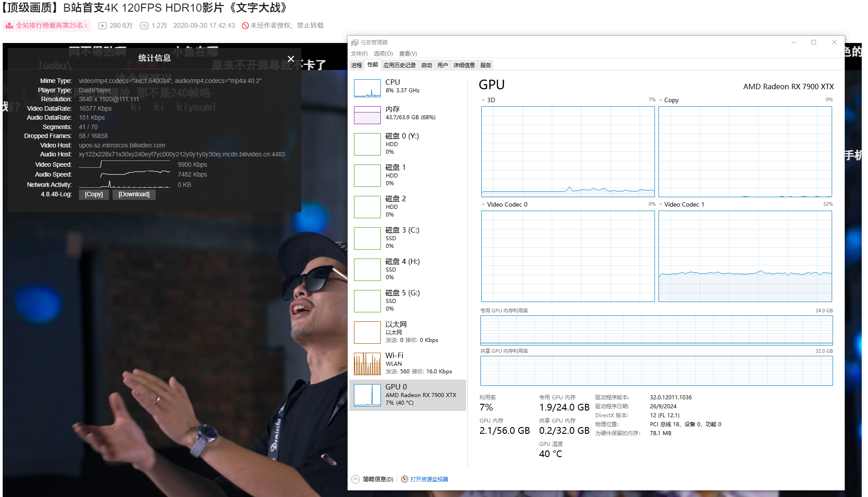Image resolution: width=868 pixels, height=497 pixels.
Task: Click the 共享 GPU 内存利用率 graph
Action: point(656,371)
